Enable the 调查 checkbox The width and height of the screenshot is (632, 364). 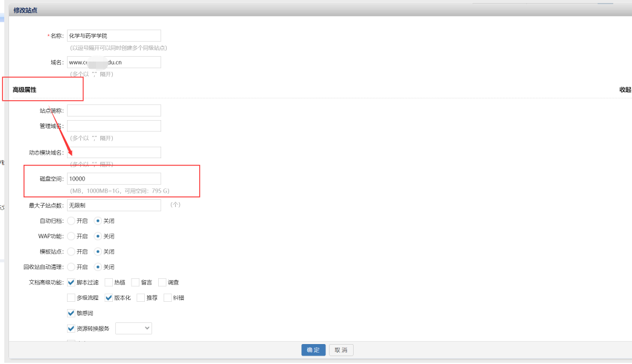coord(162,283)
